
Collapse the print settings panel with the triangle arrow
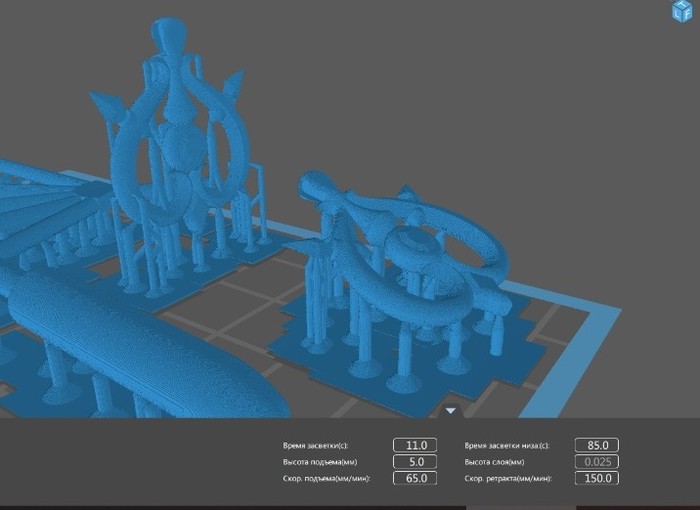[x=451, y=410]
